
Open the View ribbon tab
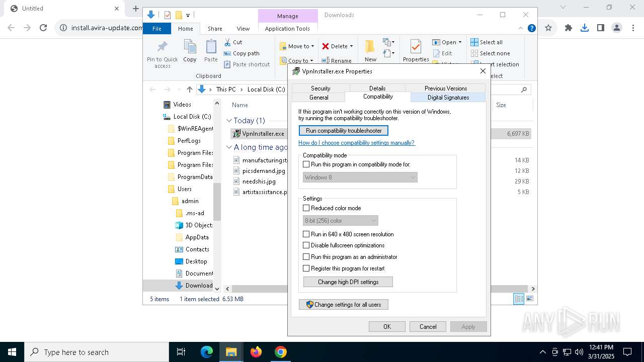click(243, 29)
